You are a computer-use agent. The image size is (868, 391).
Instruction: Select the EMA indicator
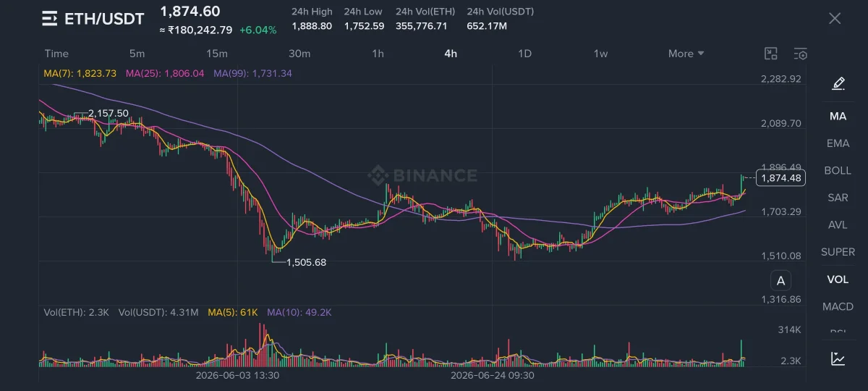click(x=838, y=143)
